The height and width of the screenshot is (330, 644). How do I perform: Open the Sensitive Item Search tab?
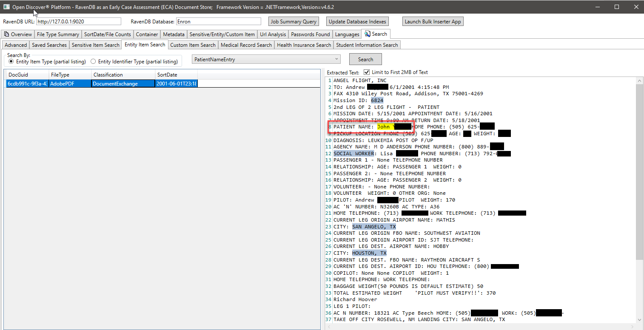tap(95, 45)
